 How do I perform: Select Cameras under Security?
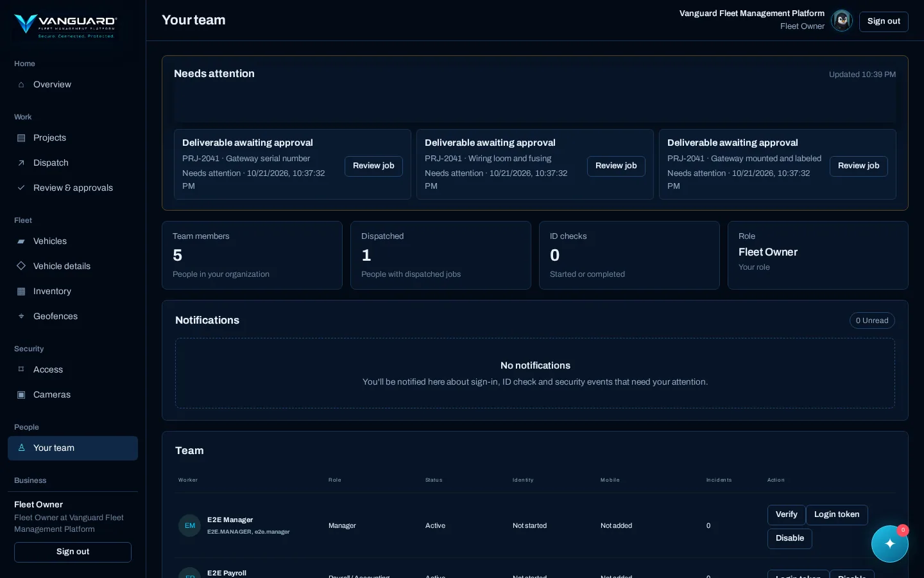[x=73, y=395]
